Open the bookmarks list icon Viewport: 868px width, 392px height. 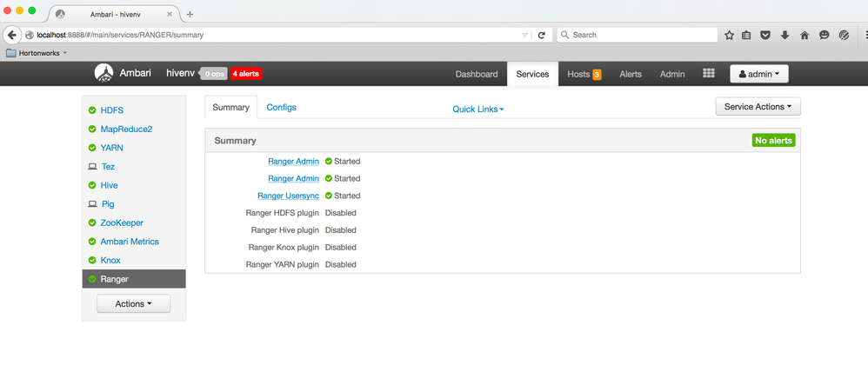746,35
